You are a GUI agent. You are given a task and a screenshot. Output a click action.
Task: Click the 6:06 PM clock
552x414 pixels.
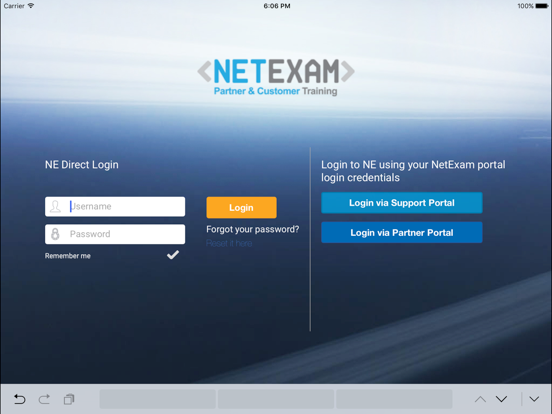point(277,6)
